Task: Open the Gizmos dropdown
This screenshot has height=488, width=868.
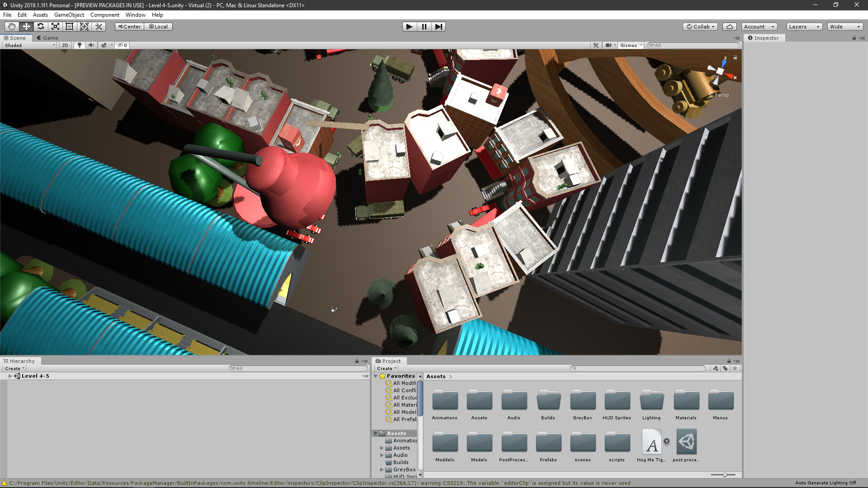Action: (x=631, y=45)
